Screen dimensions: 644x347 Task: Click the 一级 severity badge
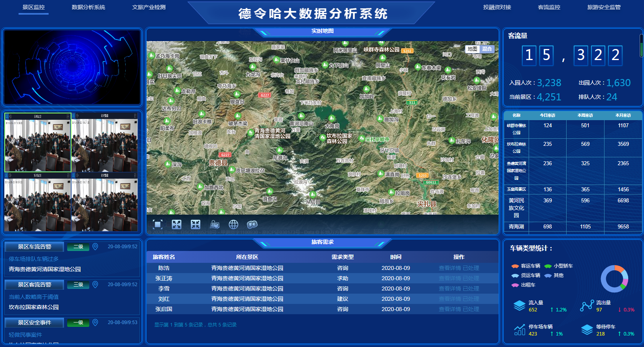78,322
